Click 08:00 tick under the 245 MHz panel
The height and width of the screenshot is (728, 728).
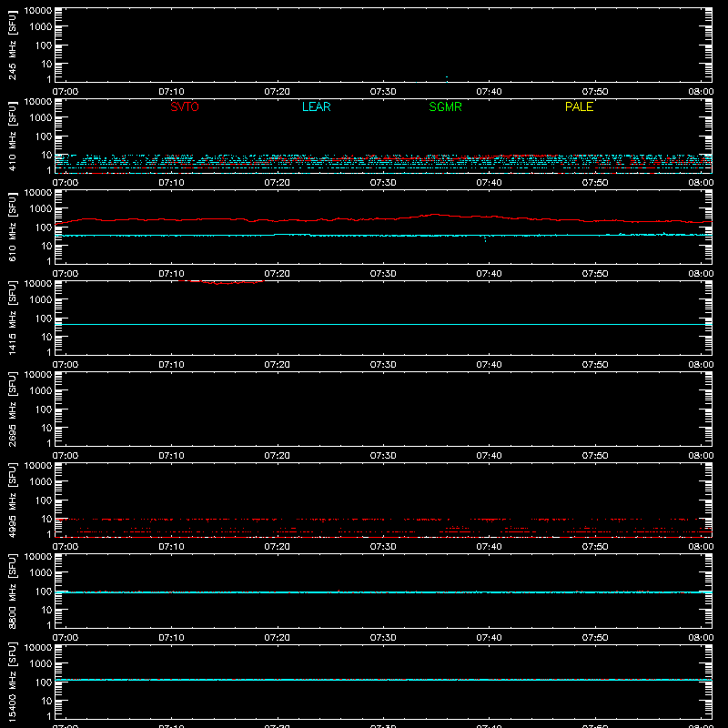coord(701,92)
